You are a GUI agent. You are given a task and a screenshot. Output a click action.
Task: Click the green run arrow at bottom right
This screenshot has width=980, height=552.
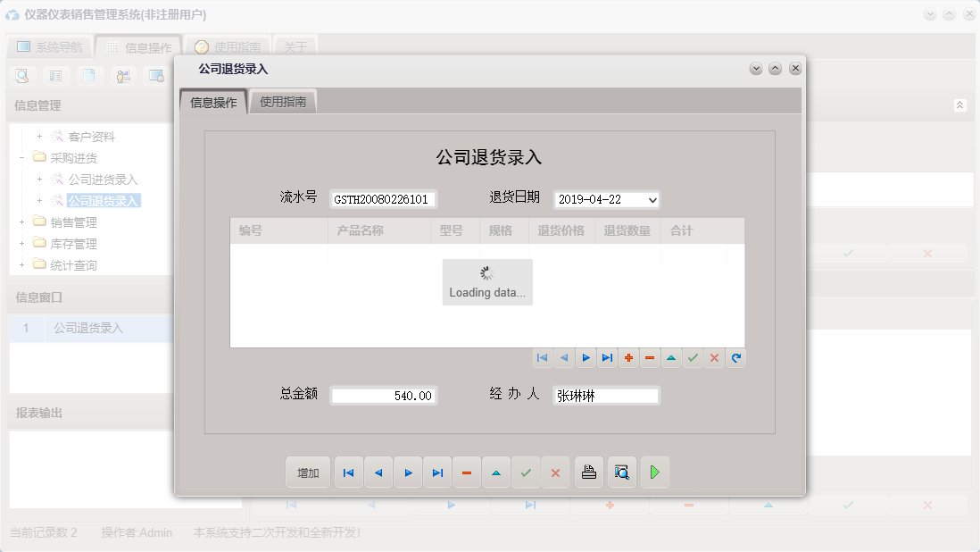point(654,472)
